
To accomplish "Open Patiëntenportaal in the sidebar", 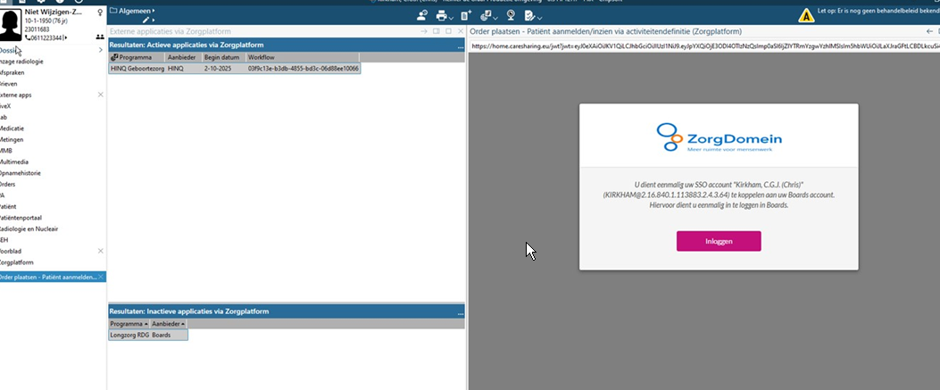I will [x=21, y=217].
